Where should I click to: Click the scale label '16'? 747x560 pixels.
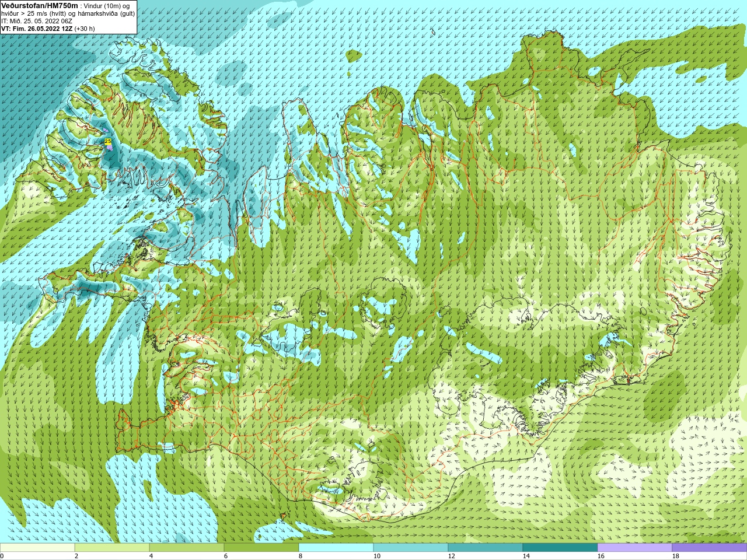click(x=601, y=556)
